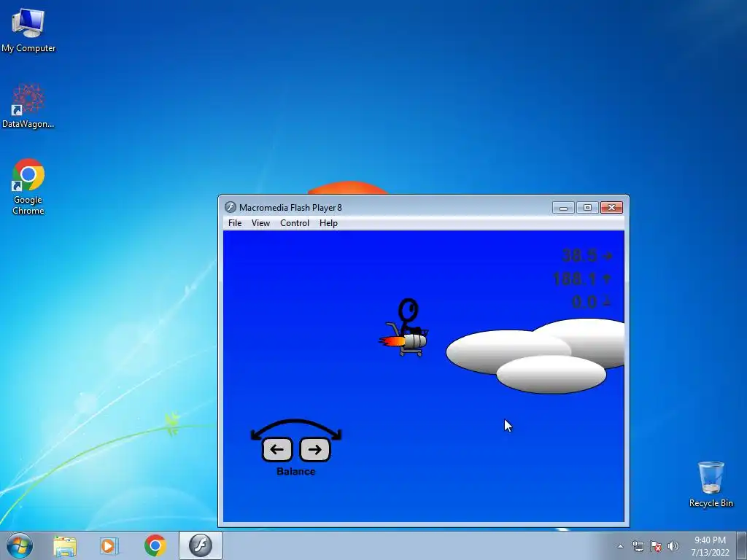Show hidden system tray icons
The width and height of the screenshot is (747, 560).
[x=620, y=546]
